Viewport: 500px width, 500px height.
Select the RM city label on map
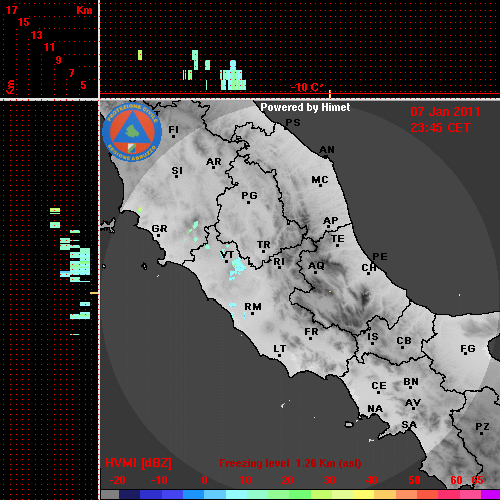[x=253, y=307]
